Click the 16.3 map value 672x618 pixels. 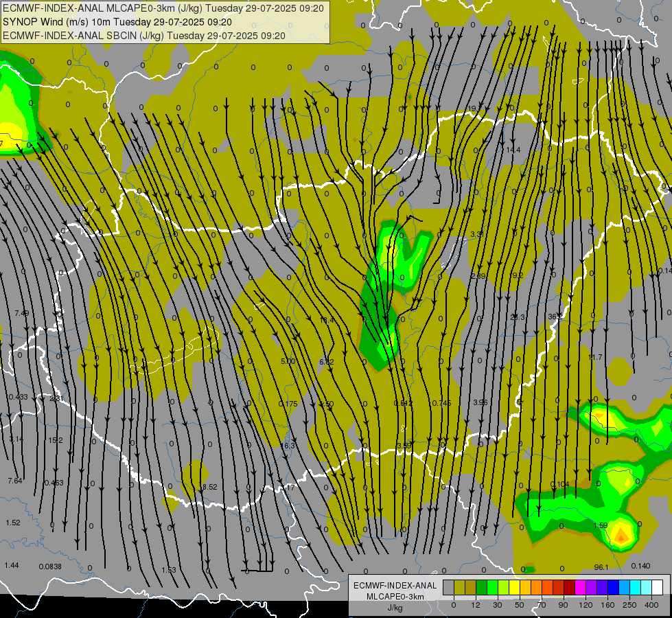click(288, 446)
